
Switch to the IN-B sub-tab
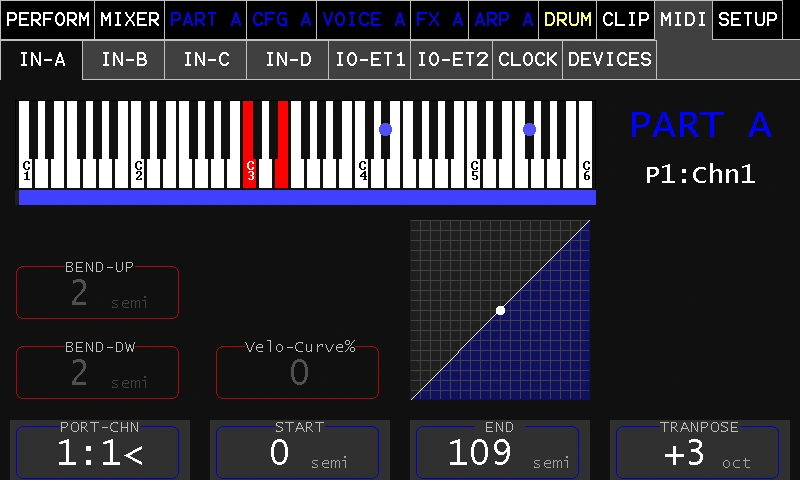(x=124, y=60)
